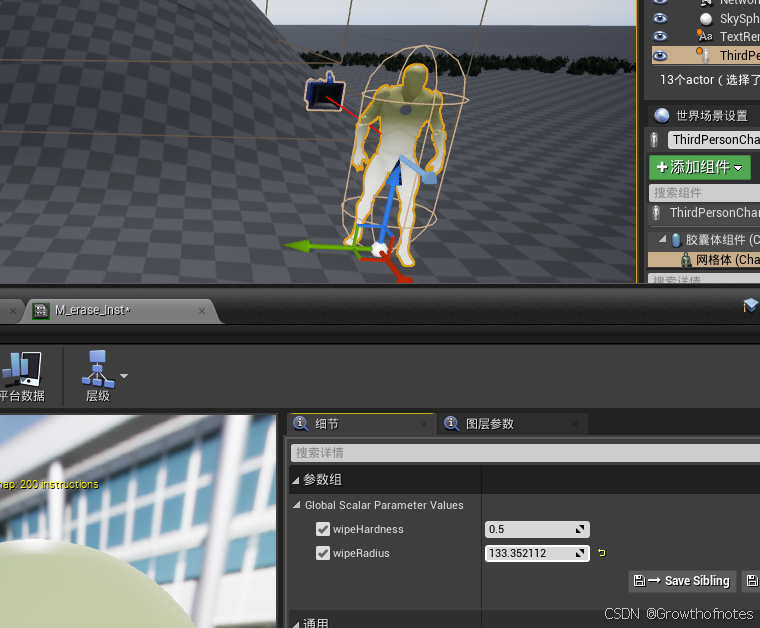Click the Save Sibling button

[x=682, y=581]
